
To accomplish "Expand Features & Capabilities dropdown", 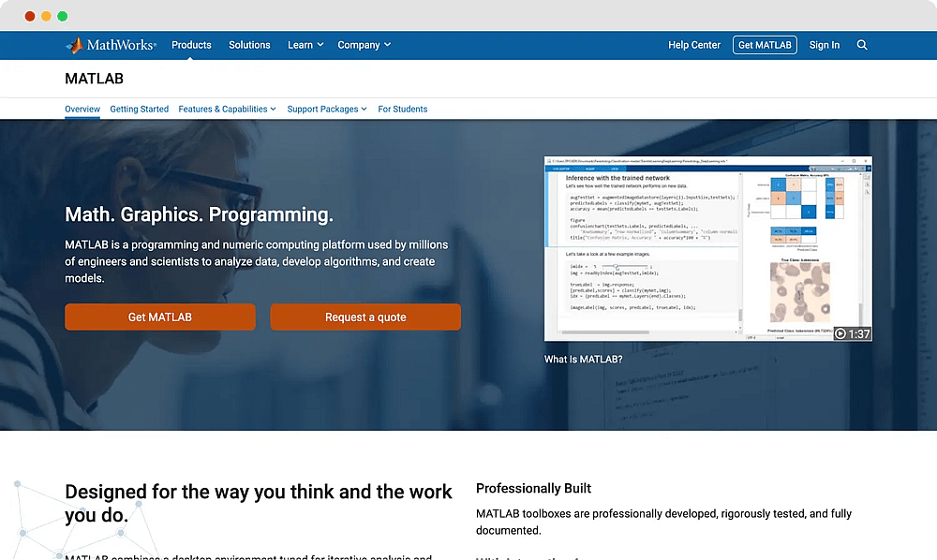I will [x=227, y=110].
